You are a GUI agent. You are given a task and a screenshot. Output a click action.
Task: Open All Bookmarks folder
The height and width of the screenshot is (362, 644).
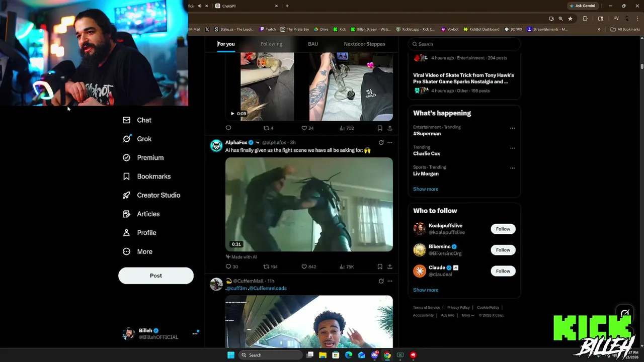(x=625, y=29)
